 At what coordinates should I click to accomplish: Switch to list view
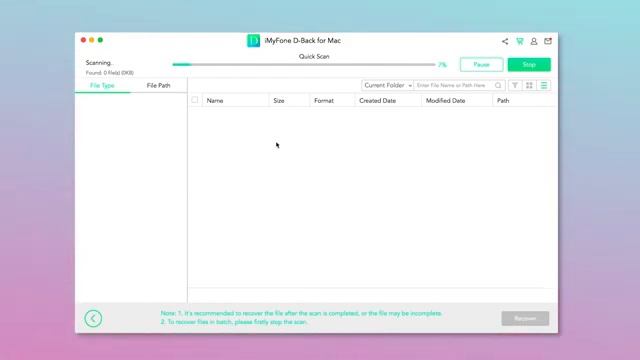click(544, 85)
